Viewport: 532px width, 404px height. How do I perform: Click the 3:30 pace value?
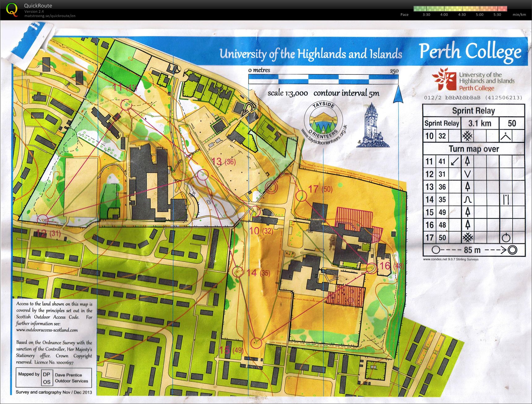[427, 15]
